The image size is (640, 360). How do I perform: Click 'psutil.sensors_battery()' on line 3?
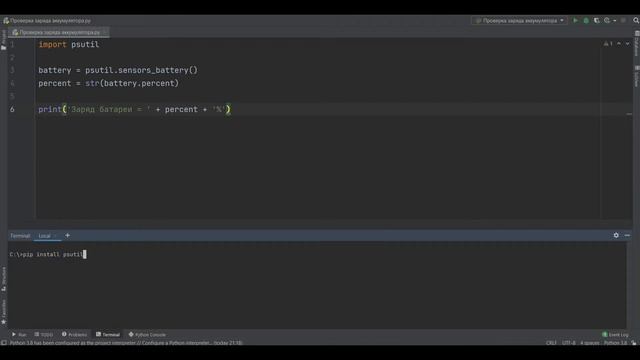141,70
